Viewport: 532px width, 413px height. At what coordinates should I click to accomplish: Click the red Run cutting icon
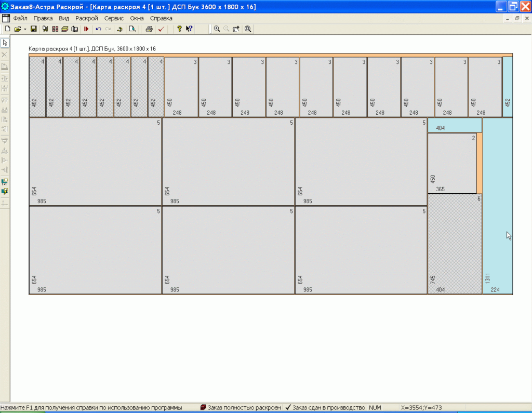click(86, 29)
